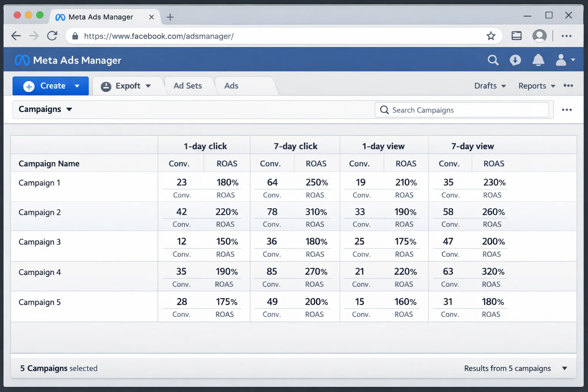Open search from the blue navigation bar

(493, 60)
